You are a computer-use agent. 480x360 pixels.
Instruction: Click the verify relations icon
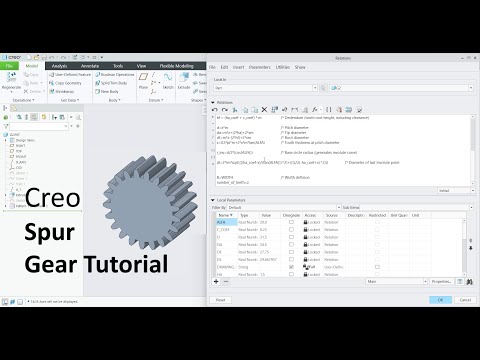pyautogui.click(x=359, y=110)
